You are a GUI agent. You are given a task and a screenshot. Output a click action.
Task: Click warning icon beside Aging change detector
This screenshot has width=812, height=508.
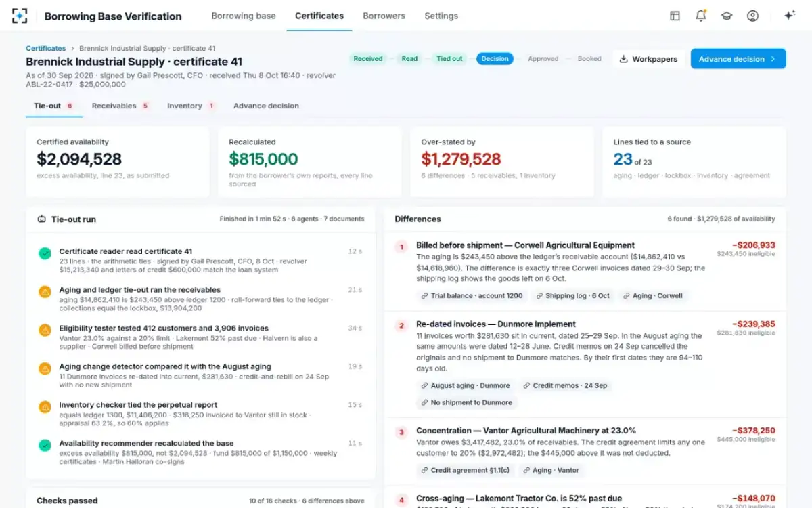[45, 369]
